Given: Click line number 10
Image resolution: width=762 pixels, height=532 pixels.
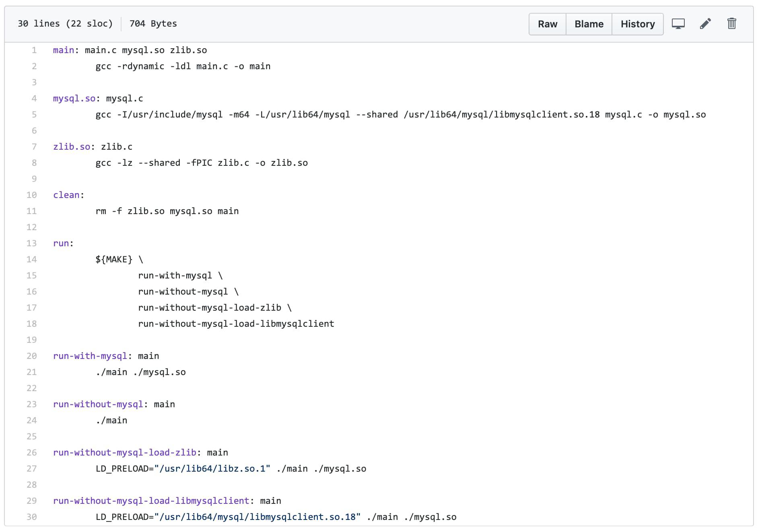Looking at the screenshot, I should pos(32,195).
